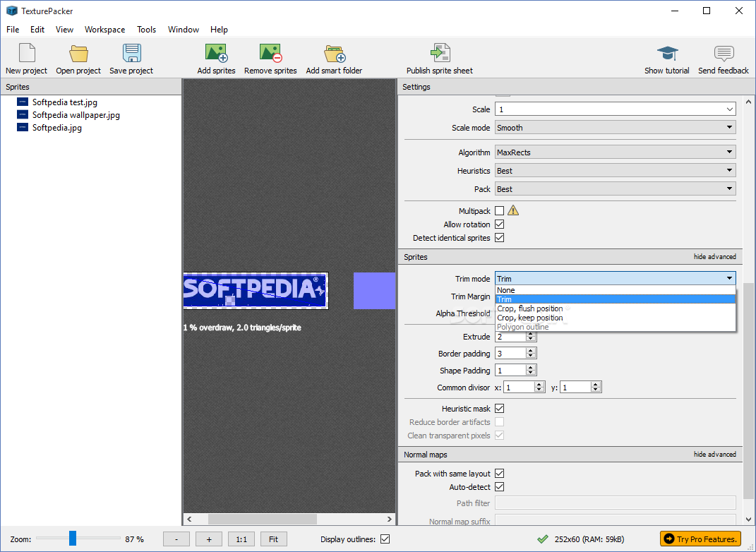
Task: Open the Scale combo box
Action: tap(616, 109)
